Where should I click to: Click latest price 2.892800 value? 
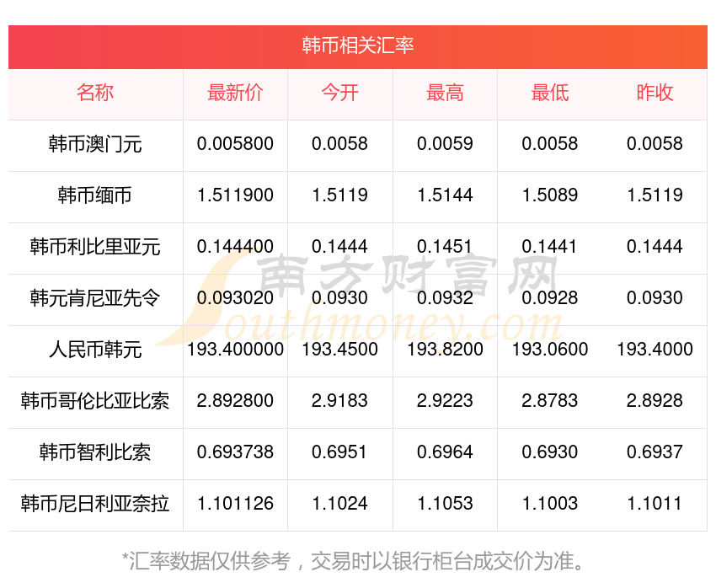pyautogui.click(x=235, y=401)
